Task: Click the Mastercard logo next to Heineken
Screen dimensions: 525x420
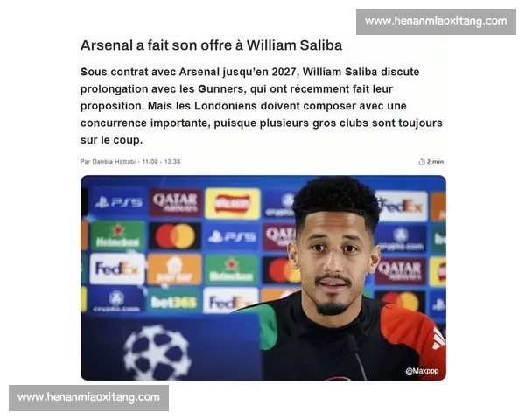Action: point(175,236)
